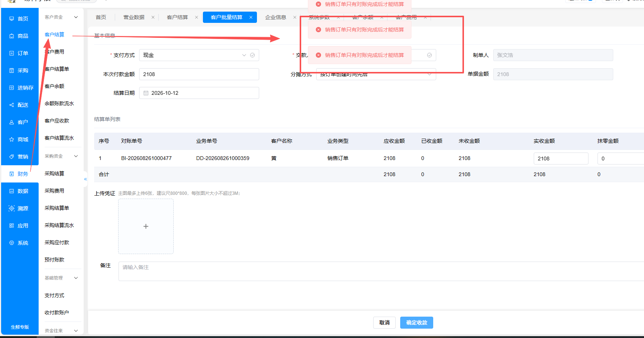Open the 配送 sidebar module
This screenshot has height=338, width=644.
pyautogui.click(x=19, y=105)
